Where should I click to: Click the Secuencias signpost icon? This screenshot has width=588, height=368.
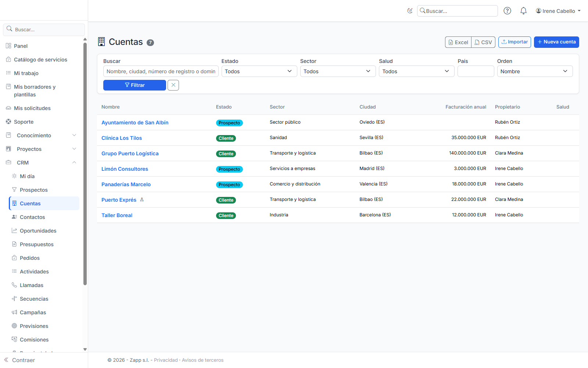pos(14,298)
